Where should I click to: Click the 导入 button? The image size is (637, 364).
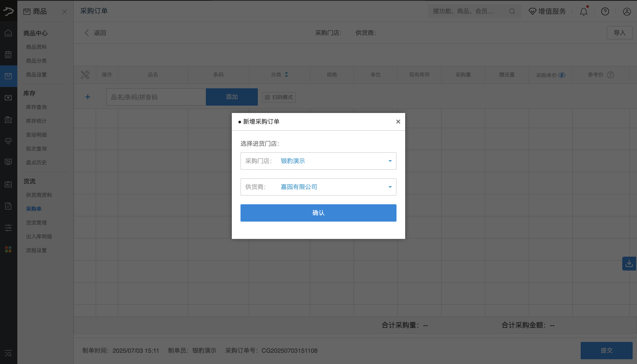[x=619, y=33]
